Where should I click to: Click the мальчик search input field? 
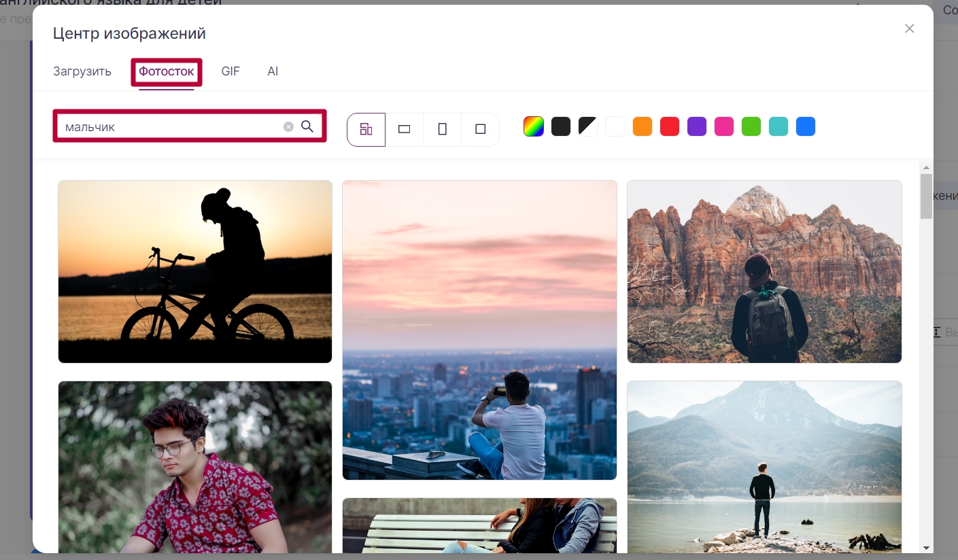170,126
